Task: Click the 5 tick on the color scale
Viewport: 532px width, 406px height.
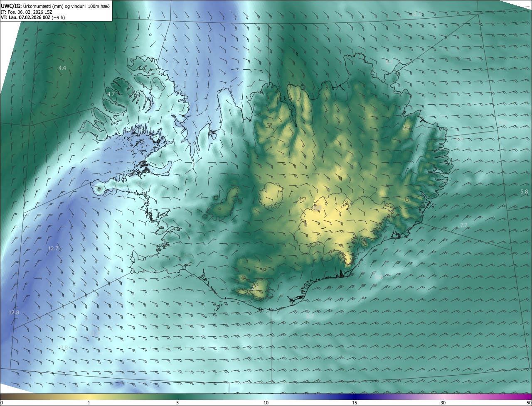Action: (x=177, y=403)
